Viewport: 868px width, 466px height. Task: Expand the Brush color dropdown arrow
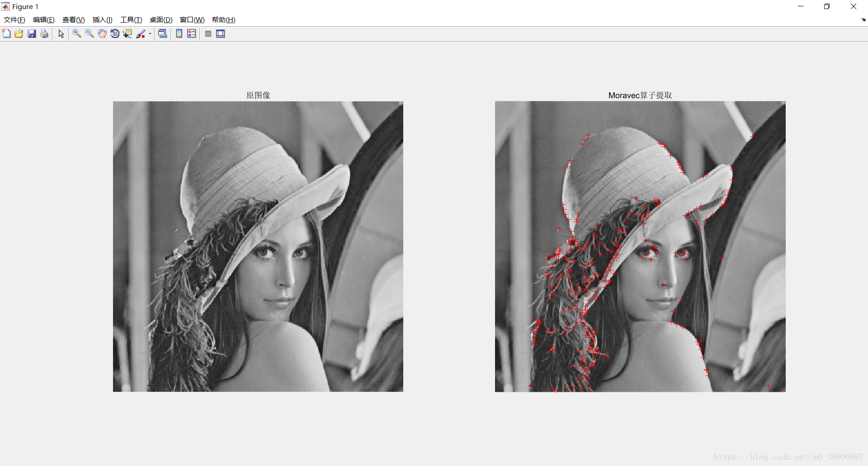pyautogui.click(x=150, y=34)
